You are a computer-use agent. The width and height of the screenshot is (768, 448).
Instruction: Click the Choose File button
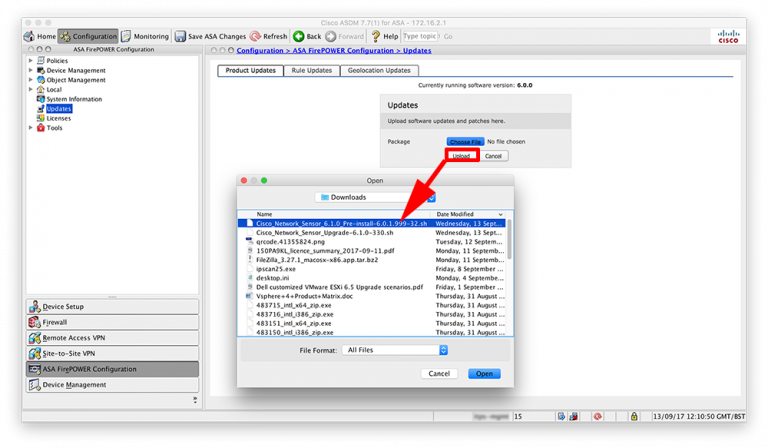(x=465, y=141)
